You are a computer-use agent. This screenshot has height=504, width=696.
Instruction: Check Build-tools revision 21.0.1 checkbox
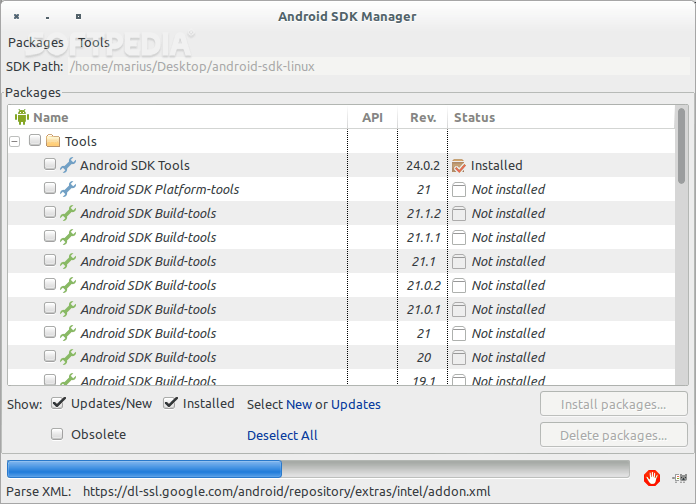(50, 308)
